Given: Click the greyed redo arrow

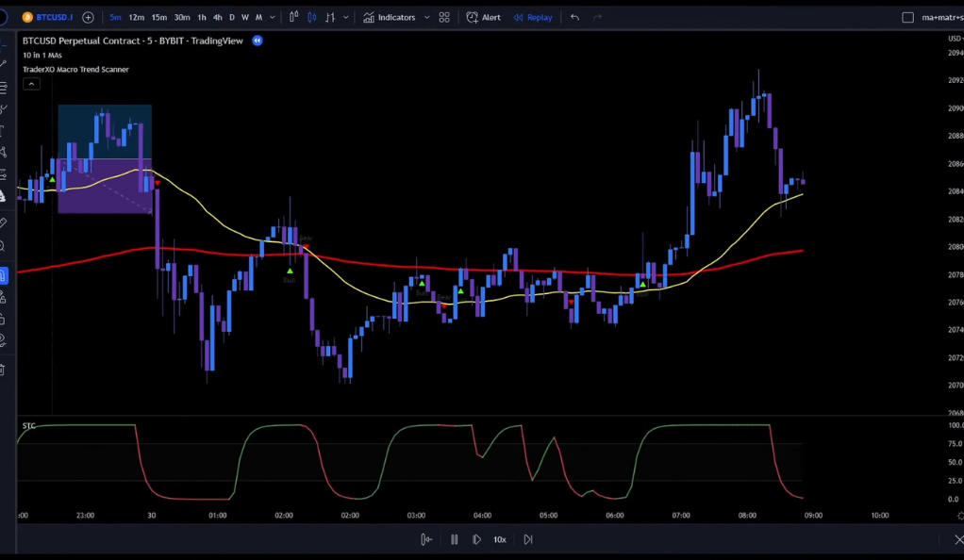Looking at the screenshot, I should 597,17.
